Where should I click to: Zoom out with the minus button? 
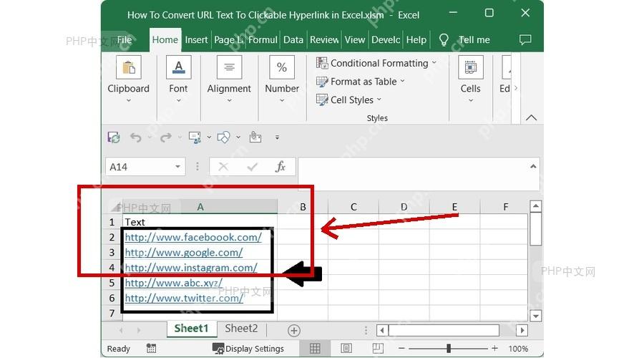401,349
